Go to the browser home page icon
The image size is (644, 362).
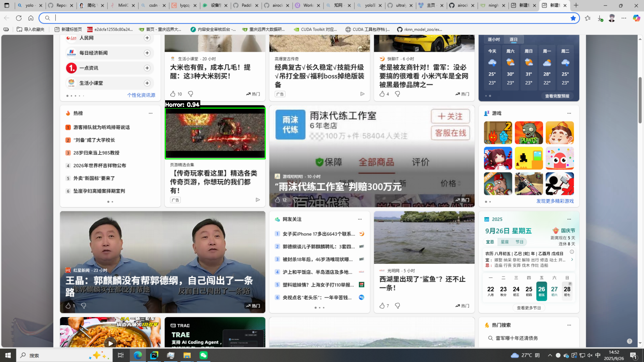pos(31,18)
